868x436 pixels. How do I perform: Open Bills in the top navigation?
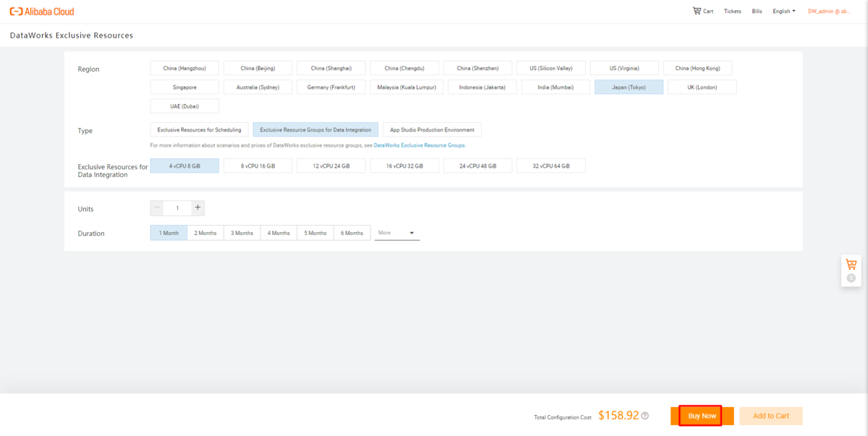pos(757,12)
